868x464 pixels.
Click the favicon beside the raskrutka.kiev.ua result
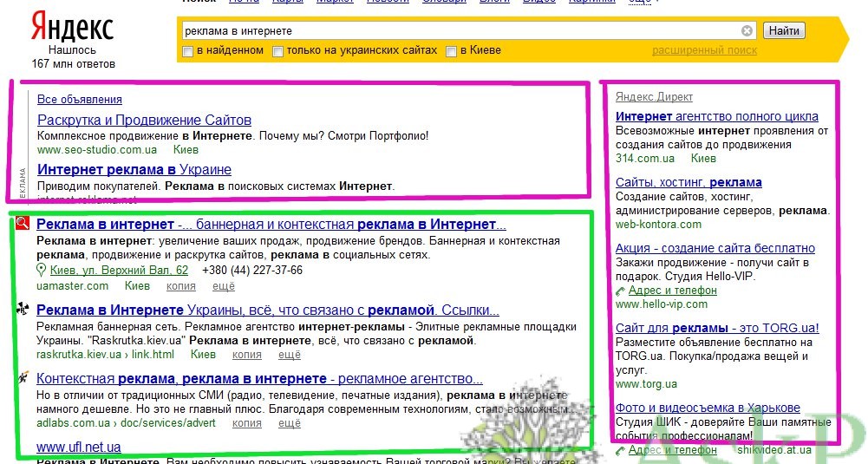tap(23, 309)
